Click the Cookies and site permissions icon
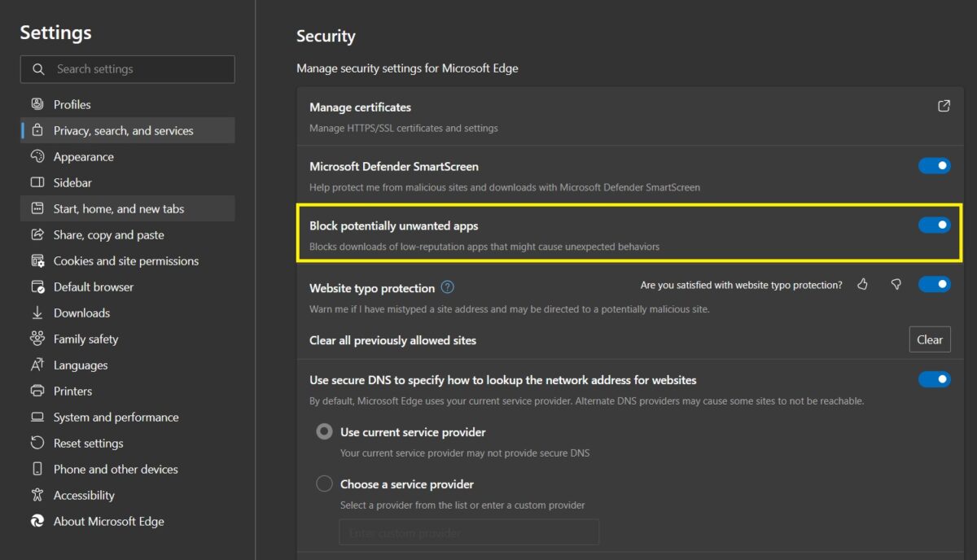 pos(37,260)
